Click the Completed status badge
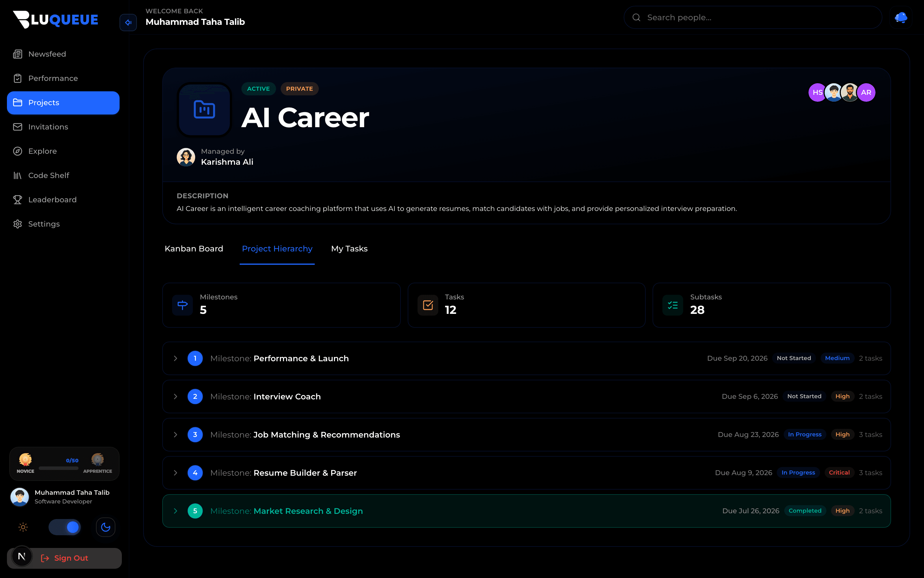924x578 pixels. click(x=805, y=511)
